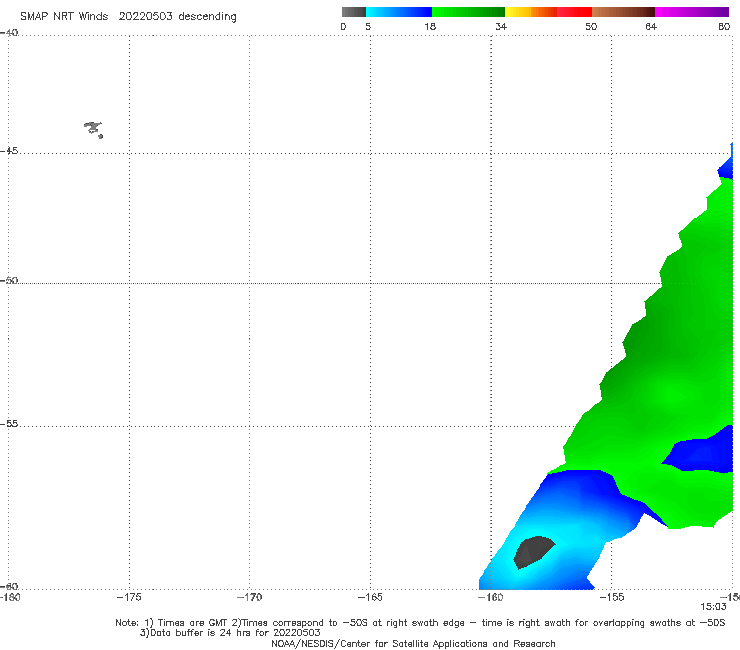Click colorbar tick label 64

click(651, 26)
